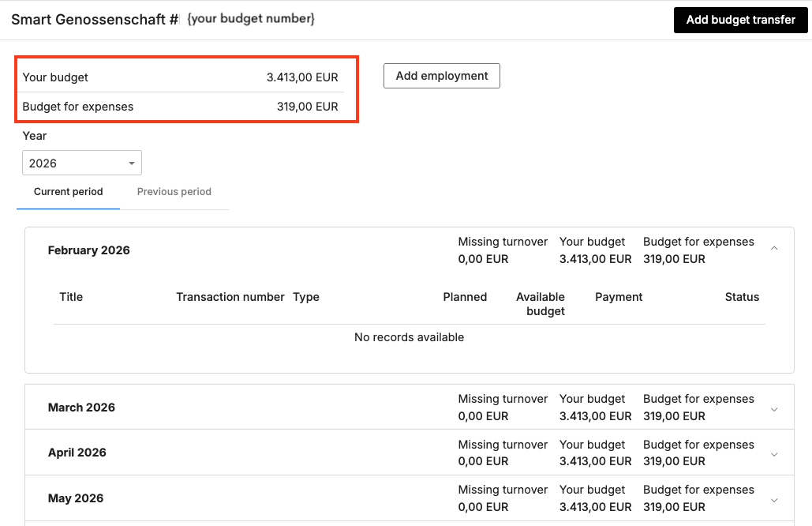812x526 pixels.
Task: Click the Payment column header
Action: [619, 298]
